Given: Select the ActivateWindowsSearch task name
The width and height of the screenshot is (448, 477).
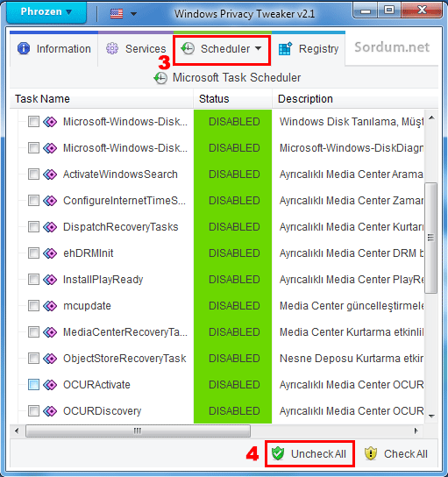Looking at the screenshot, I should 120,174.
